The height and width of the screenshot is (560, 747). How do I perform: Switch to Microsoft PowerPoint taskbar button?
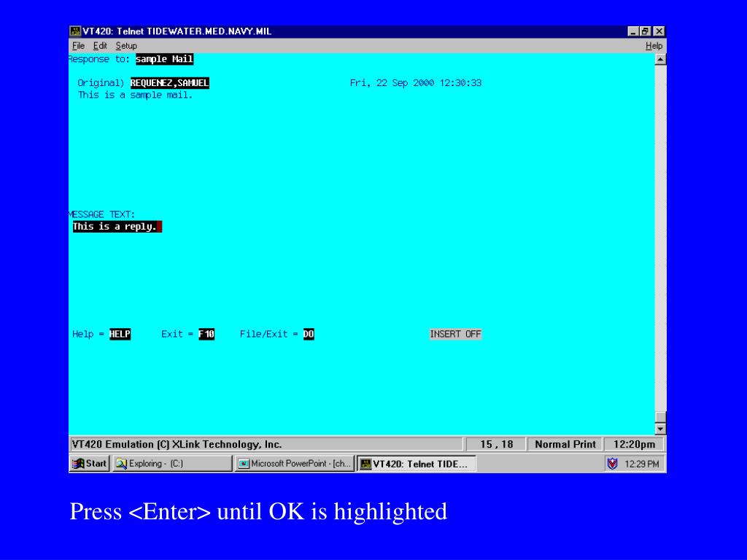[x=295, y=463]
